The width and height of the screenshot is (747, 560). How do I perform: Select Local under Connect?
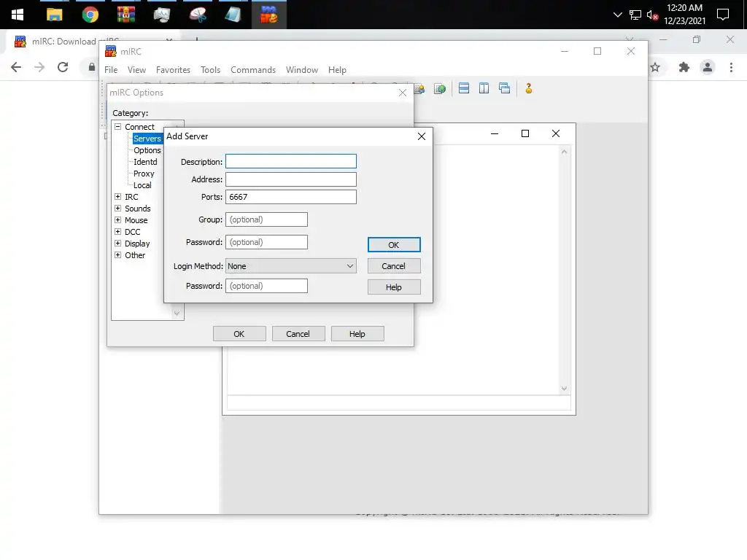point(142,185)
